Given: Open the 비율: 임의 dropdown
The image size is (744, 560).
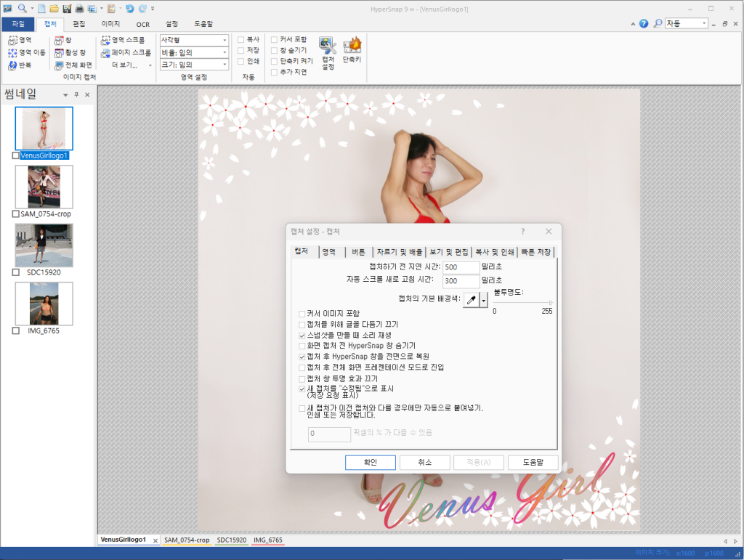Looking at the screenshot, I should click(225, 52).
